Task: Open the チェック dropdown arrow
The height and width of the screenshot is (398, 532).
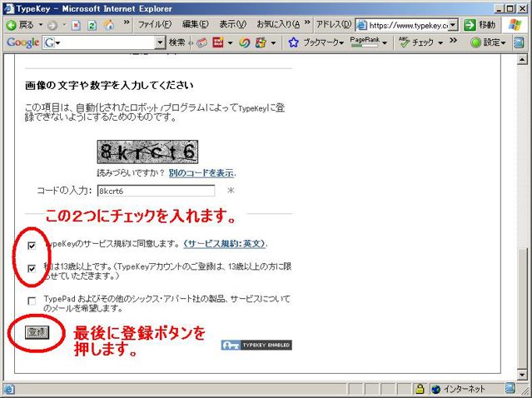Action: pos(440,42)
